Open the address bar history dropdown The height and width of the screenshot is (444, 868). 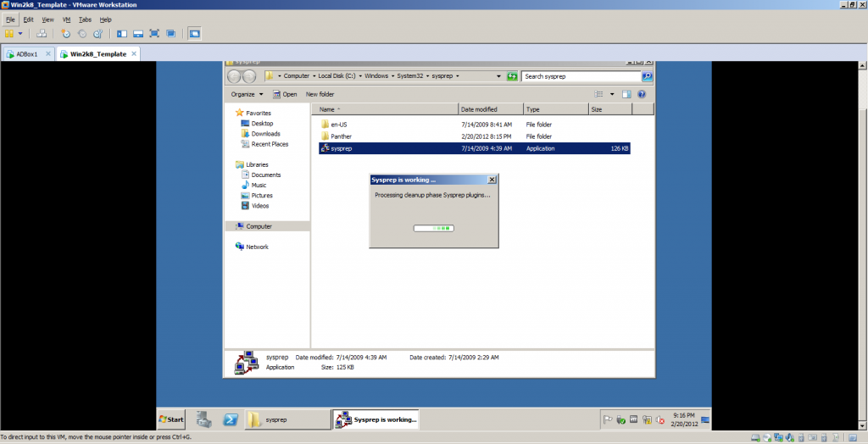(x=498, y=76)
